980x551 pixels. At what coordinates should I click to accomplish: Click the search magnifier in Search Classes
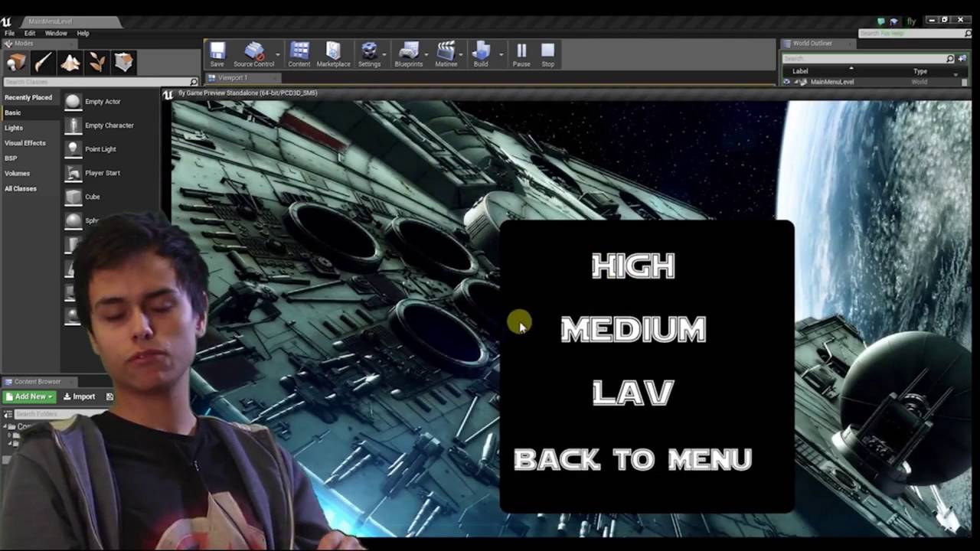click(x=194, y=82)
